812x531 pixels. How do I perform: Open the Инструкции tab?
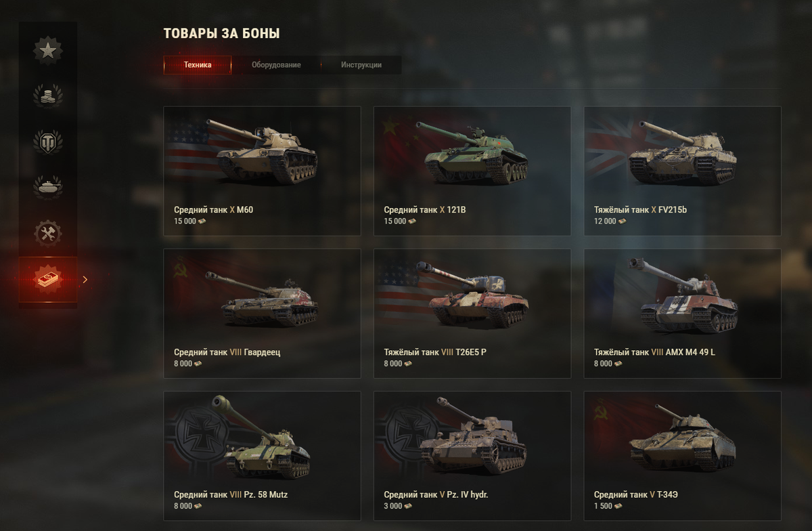(361, 65)
